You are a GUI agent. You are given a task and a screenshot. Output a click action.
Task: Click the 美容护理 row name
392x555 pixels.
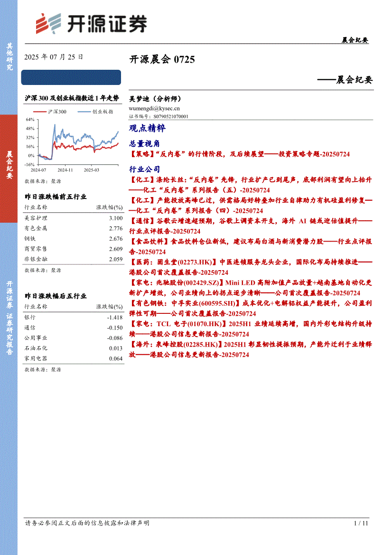[x=36, y=218]
